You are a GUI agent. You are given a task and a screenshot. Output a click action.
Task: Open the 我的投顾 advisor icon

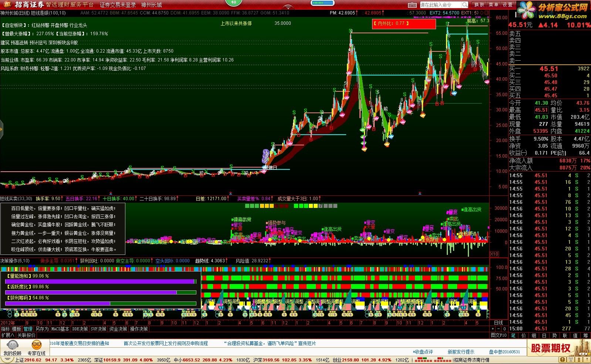12,348
